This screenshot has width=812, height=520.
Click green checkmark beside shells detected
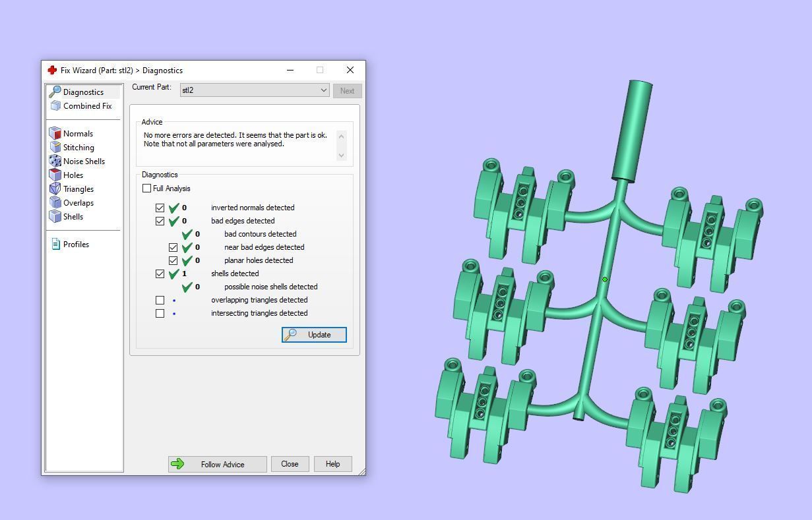[x=174, y=274]
